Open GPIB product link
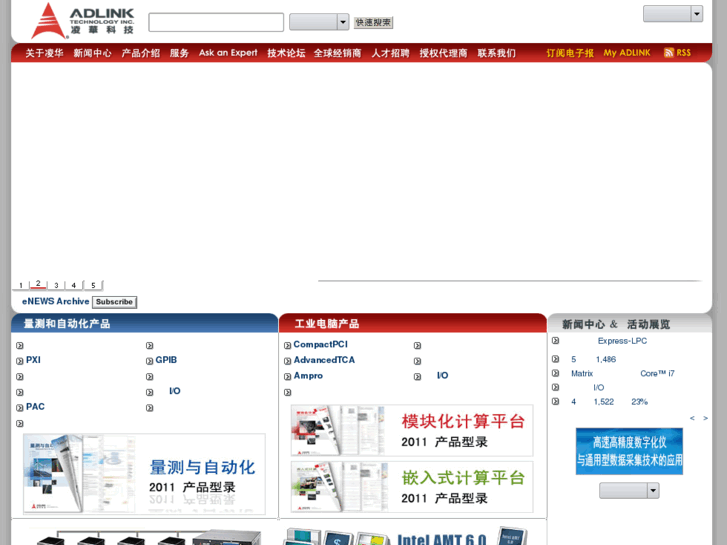The height and width of the screenshot is (545, 727). 166,360
